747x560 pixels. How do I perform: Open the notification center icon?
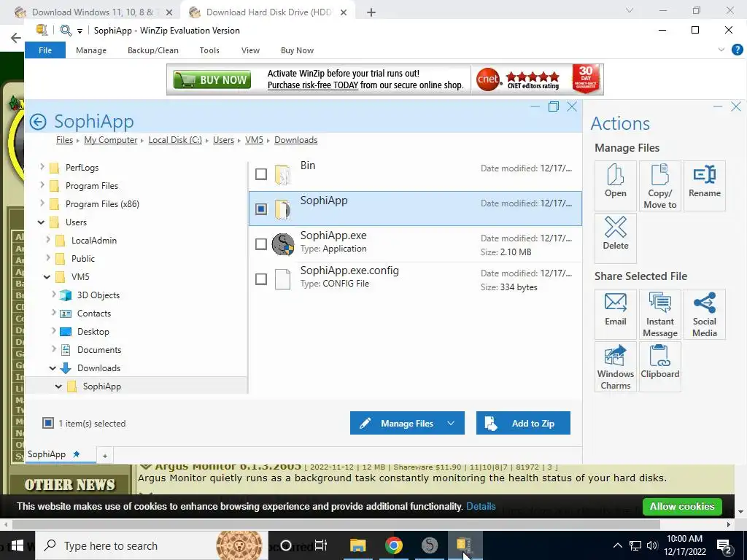click(x=724, y=546)
